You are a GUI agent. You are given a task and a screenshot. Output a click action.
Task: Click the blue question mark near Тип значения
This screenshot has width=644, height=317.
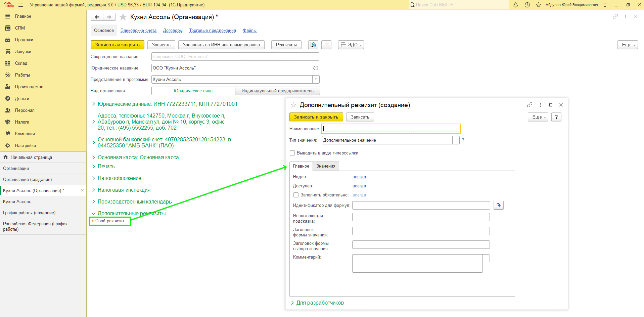tap(463, 140)
